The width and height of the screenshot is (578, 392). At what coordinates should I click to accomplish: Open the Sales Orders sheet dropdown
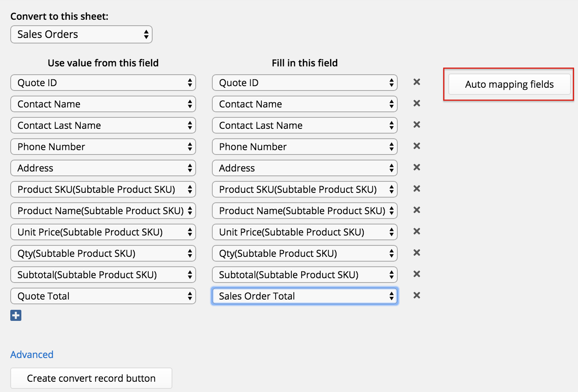[81, 34]
